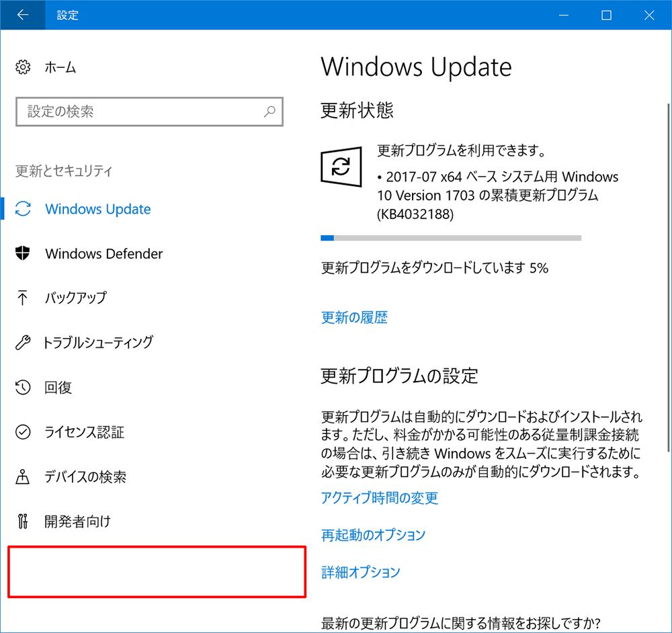The image size is (672, 633).
Task: Click the vertical scrollbar on the right
Action: point(669,278)
